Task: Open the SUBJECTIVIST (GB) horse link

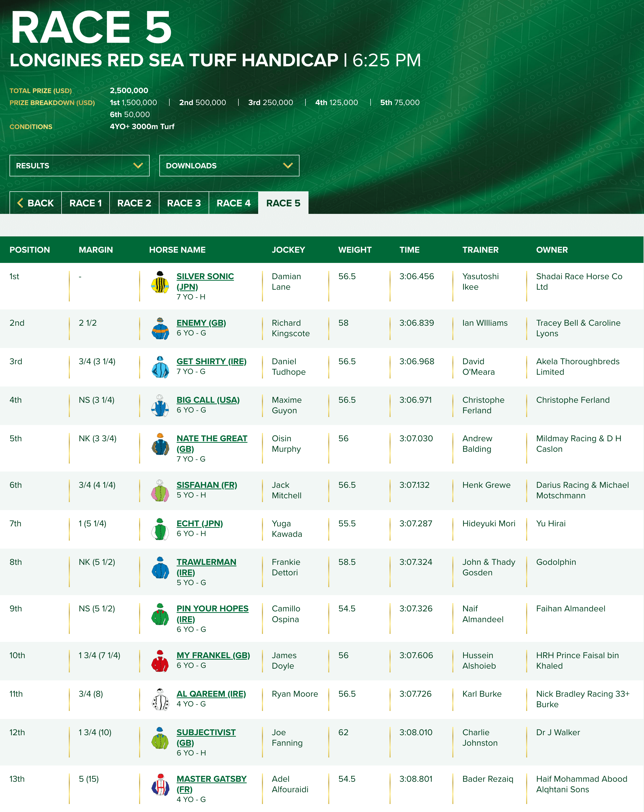Action: click(x=206, y=737)
